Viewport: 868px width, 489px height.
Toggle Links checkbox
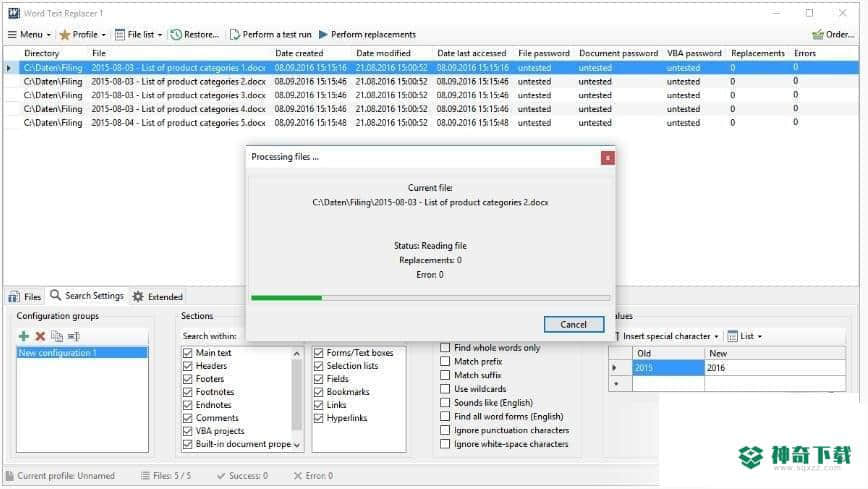click(x=318, y=405)
